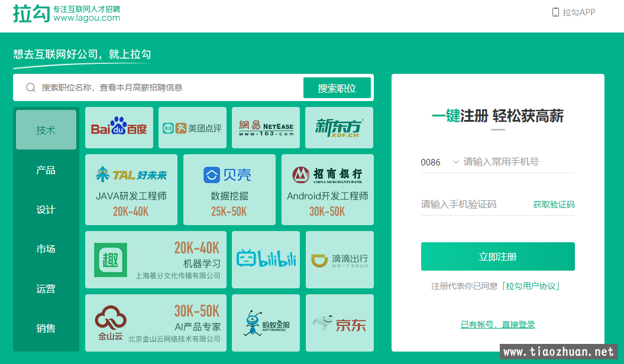624x364 pixels.
Task: Click the 招商银行 logo
Action: click(327, 174)
